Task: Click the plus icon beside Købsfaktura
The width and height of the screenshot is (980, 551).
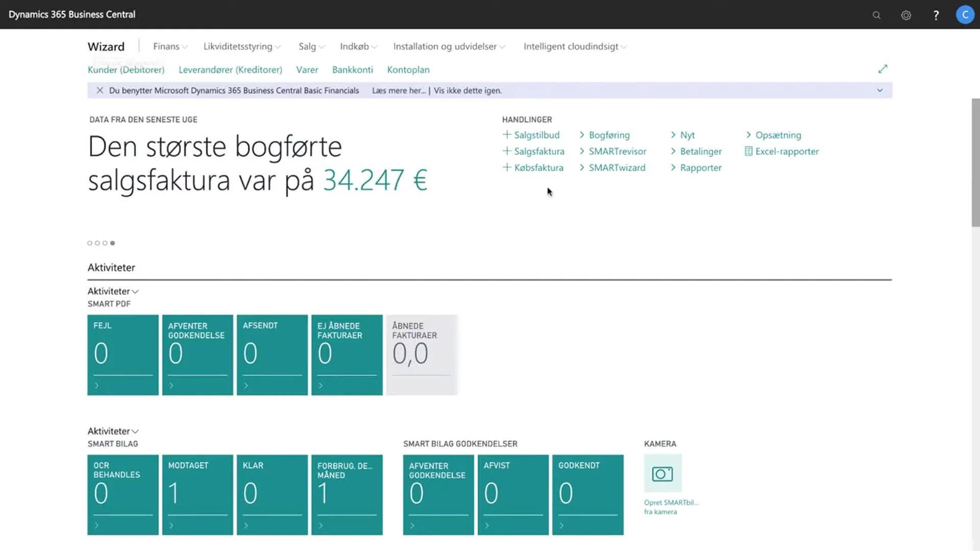Action: tap(507, 167)
